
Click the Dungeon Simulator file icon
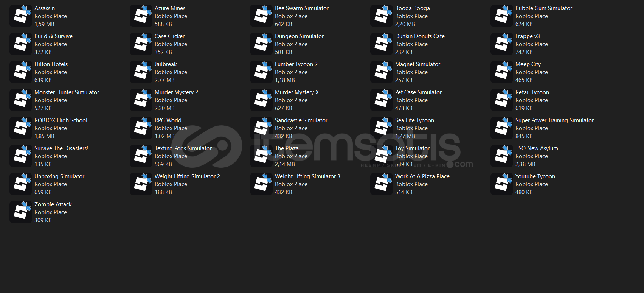(262, 44)
